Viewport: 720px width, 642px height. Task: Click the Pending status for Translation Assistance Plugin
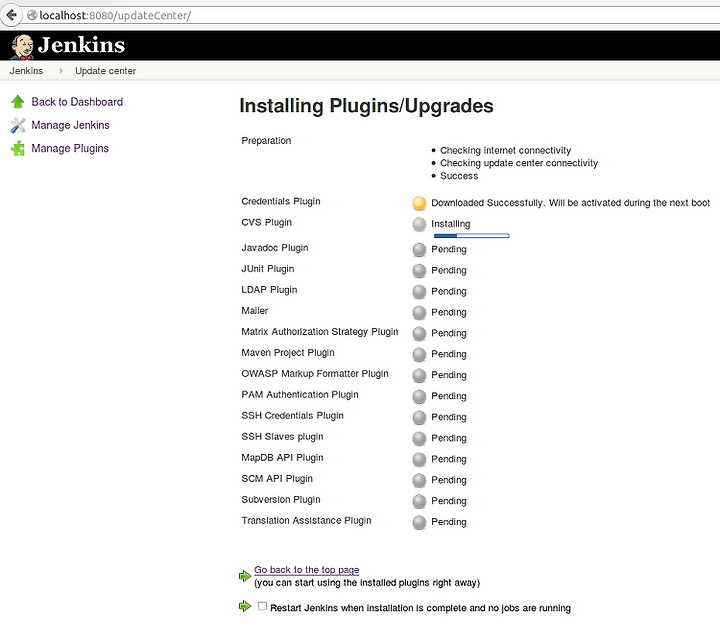(x=449, y=522)
